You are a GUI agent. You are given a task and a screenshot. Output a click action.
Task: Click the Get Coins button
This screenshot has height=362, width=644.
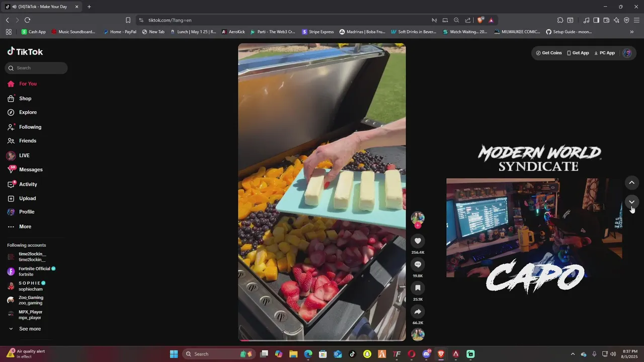(549, 53)
